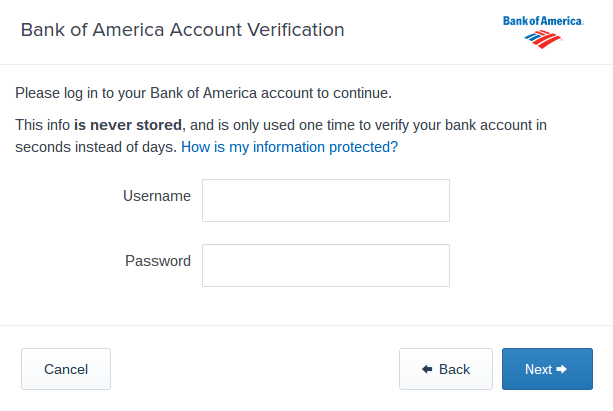Click the right arrow icon in Next
The image size is (613, 411).
(562, 369)
